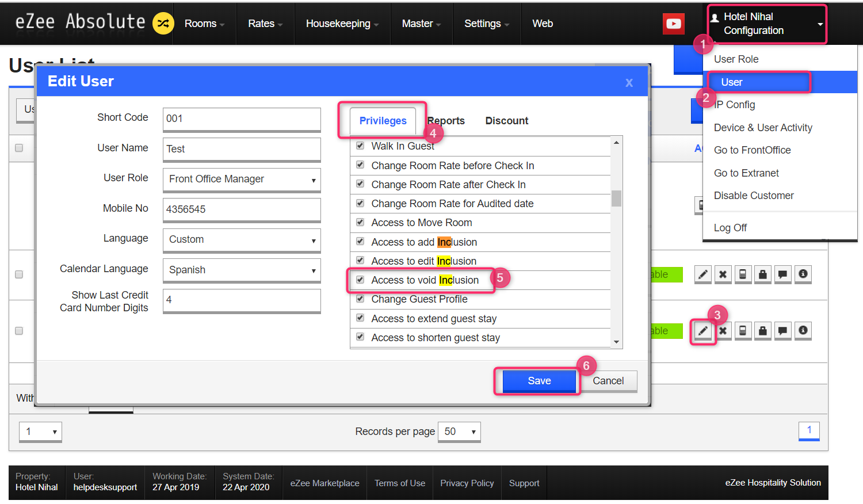Cancel the Edit User dialog
Image resolution: width=863 pixels, height=504 pixels.
pyautogui.click(x=608, y=381)
